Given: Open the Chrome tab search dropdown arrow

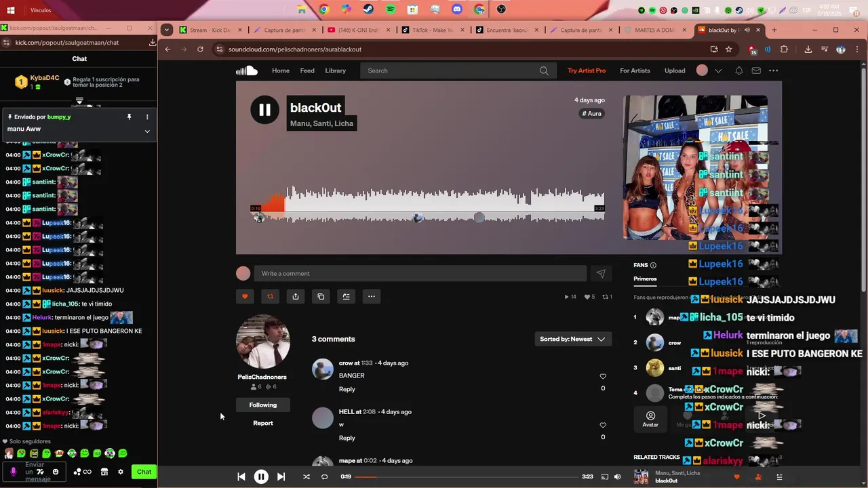Looking at the screenshot, I should (167, 30).
